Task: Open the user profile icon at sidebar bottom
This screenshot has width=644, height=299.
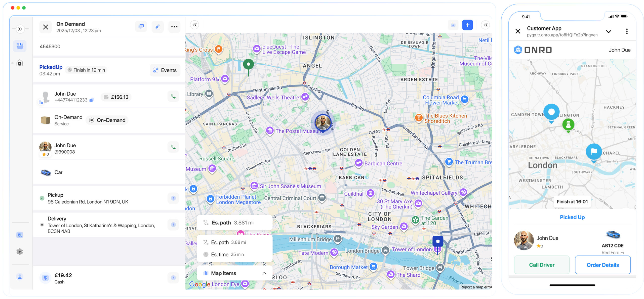Action: click(x=20, y=277)
